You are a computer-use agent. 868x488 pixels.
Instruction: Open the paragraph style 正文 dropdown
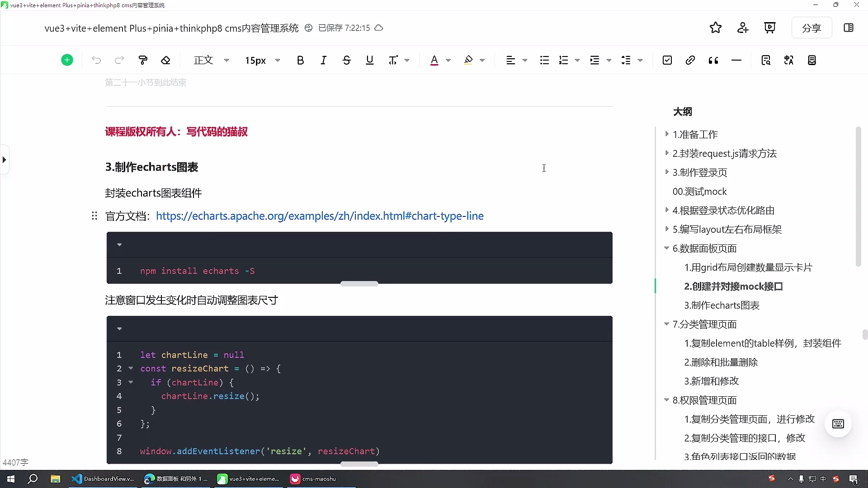pyautogui.click(x=212, y=60)
